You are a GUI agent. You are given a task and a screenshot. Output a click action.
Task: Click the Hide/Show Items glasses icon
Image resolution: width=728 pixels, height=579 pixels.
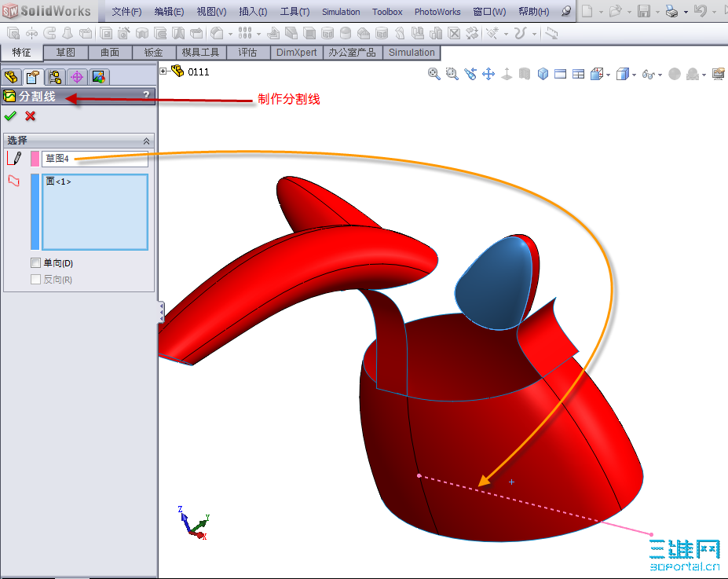[648, 75]
